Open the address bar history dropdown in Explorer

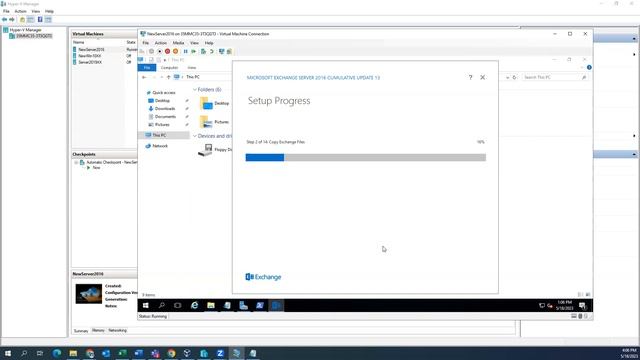(507, 77)
